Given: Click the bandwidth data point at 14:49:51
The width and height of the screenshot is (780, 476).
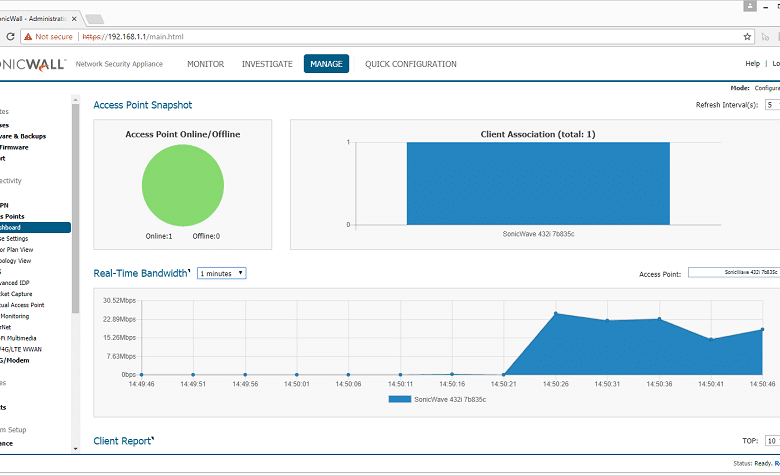Looking at the screenshot, I should point(193,375).
